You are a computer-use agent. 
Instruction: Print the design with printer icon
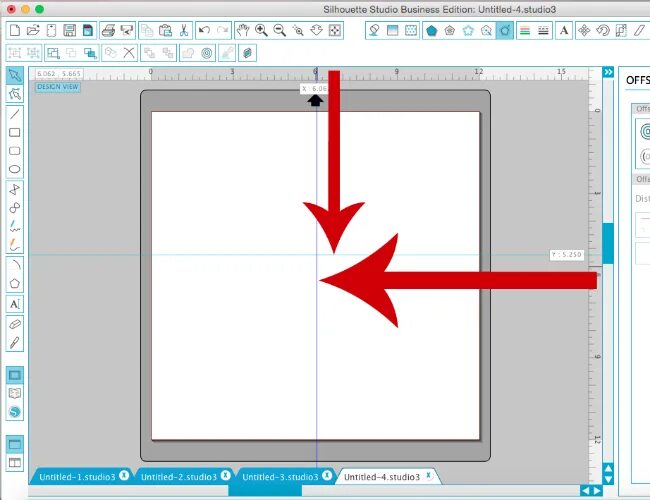point(108,30)
